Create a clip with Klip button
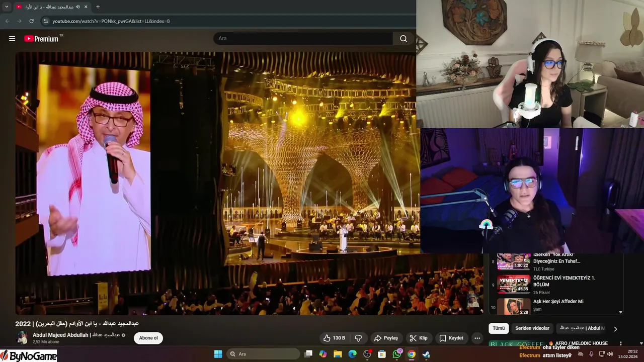The height and width of the screenshot is (362, 644). pos(418,338)
